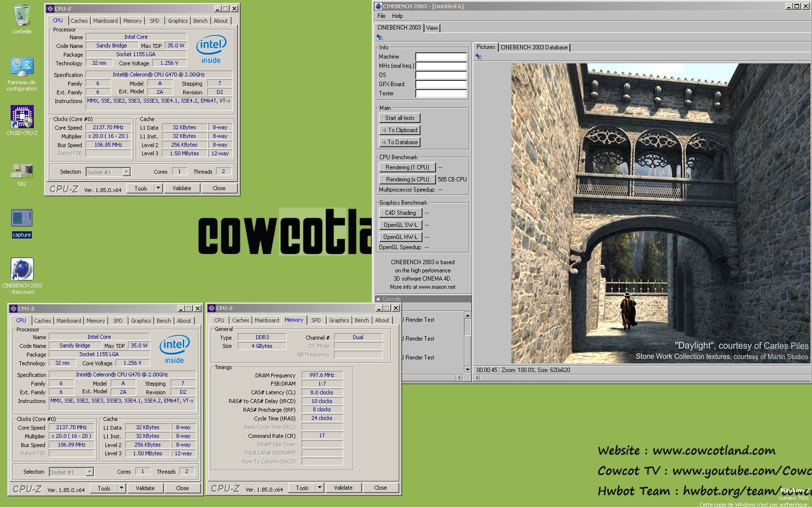This screenshot has width=812, height=508.
Task: Open the File menu in CINEBENCH
Action: 381,16
